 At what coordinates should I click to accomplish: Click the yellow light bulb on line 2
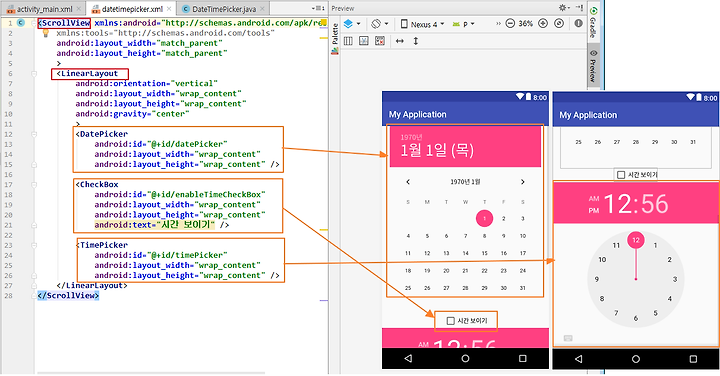[x=45, y=32]
